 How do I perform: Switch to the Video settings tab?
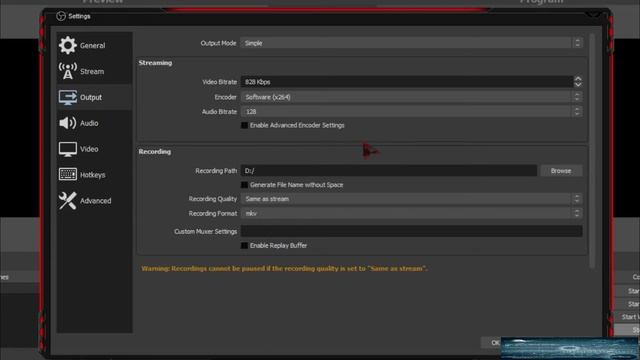click(94, 149)
